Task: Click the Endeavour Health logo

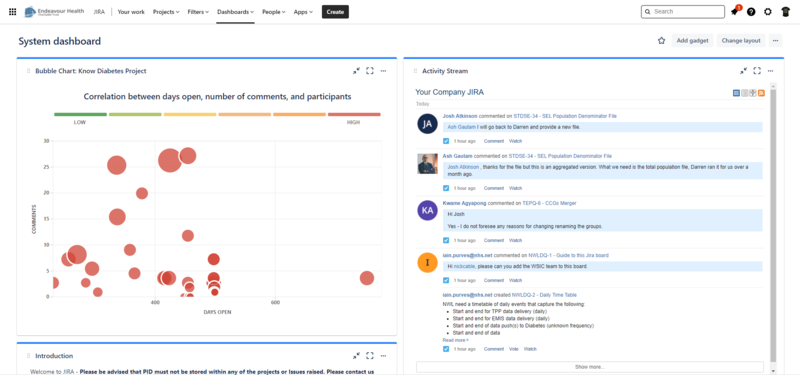Action: tap(55, 11)
